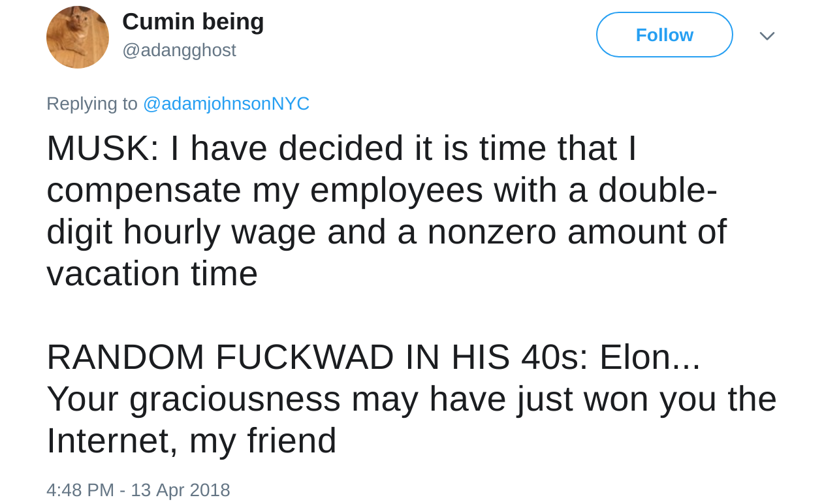Viewport: 824px width, 504px height.
Task: Click the word "MUSK:" in the tweet
Action: pyautogui.click(x=103, y=148)
